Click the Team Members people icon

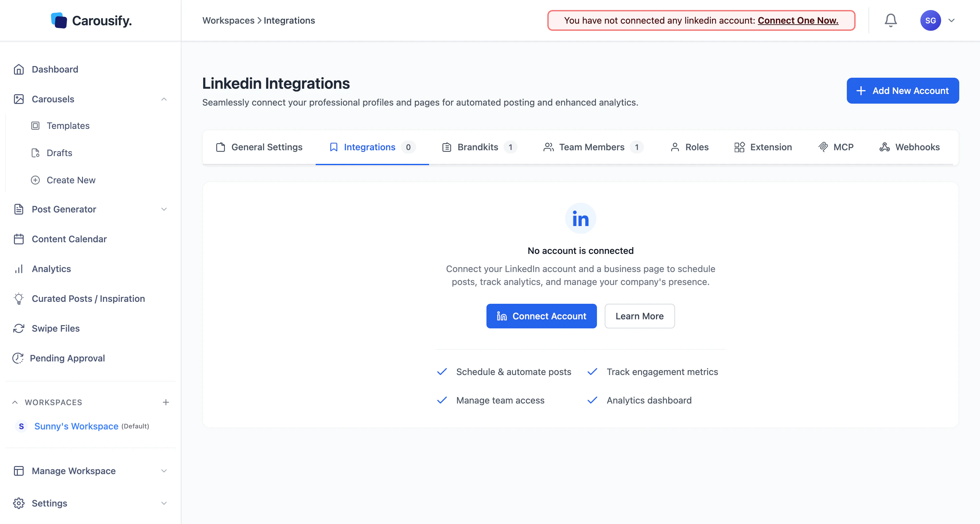pos(548,147)
